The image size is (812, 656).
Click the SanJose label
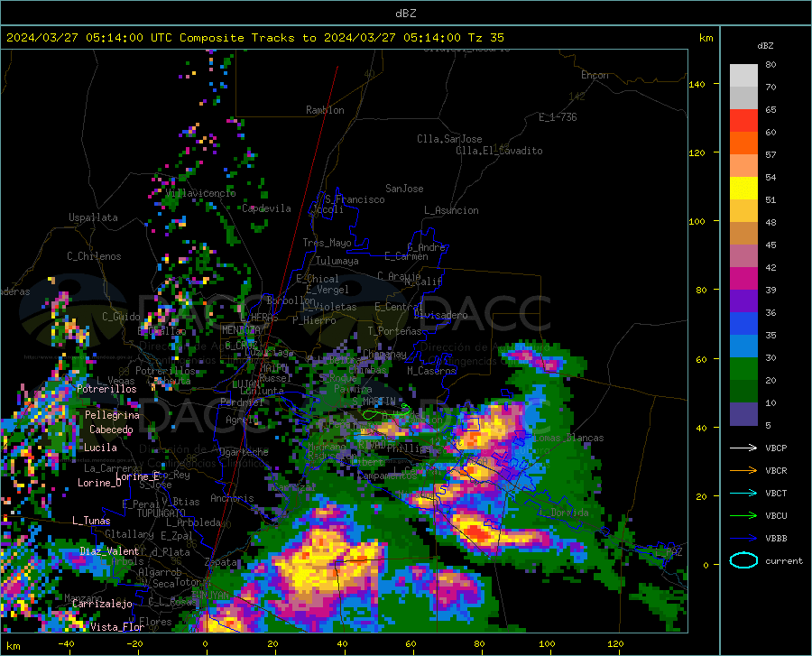click(x=404, y=189)
